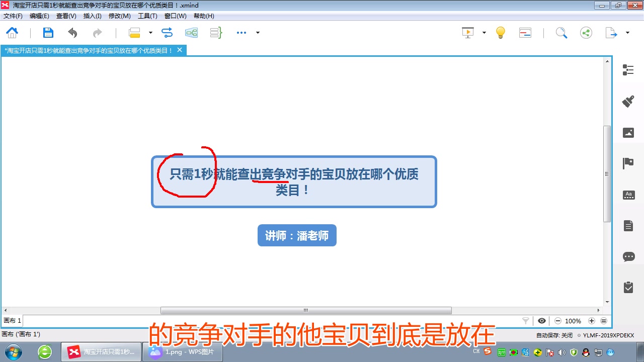Open the Task info panel
This screenshot has width=644, height=362.
point(628,287)
